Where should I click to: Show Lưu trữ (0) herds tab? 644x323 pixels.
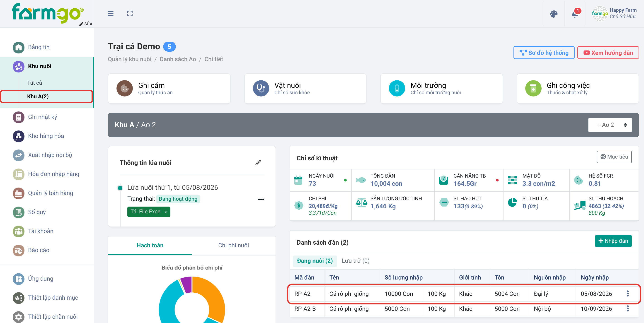point(355,261)
